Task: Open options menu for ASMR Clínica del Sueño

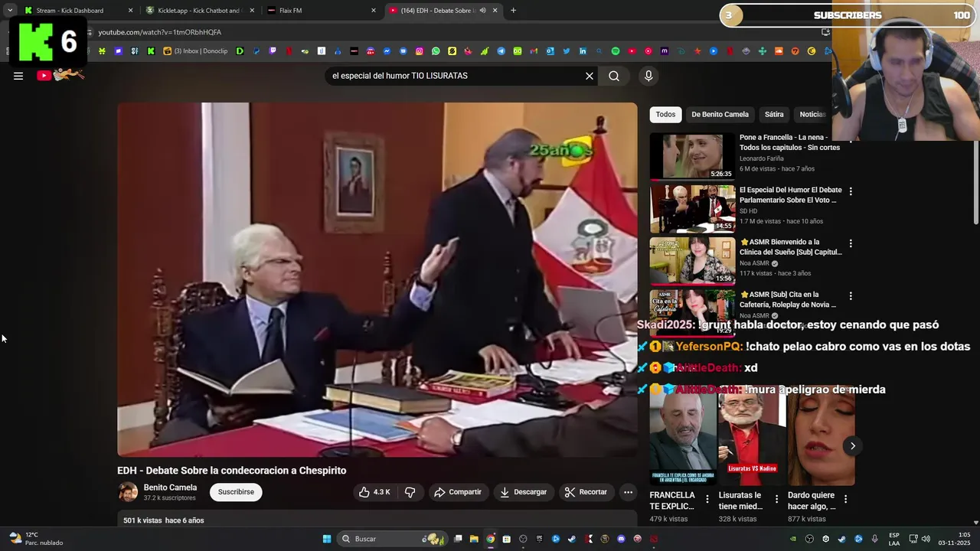Action: tap(850, 243)
